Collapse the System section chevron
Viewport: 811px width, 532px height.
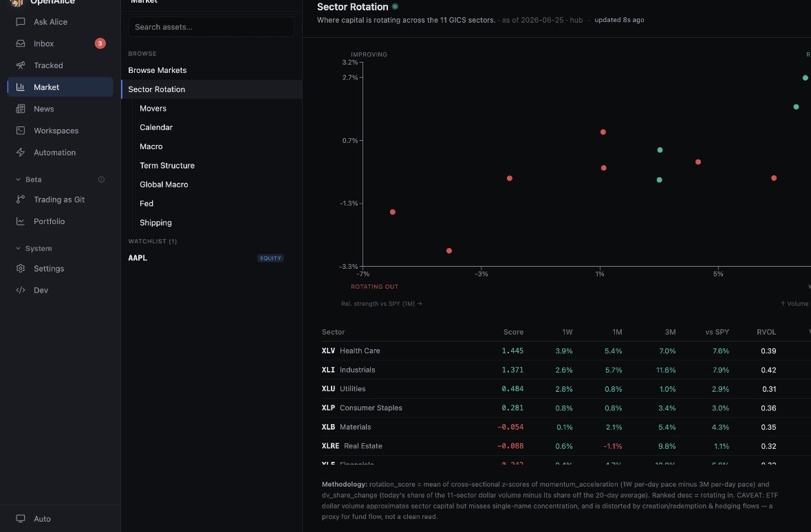pyautogui.click(x=18, y=248)
